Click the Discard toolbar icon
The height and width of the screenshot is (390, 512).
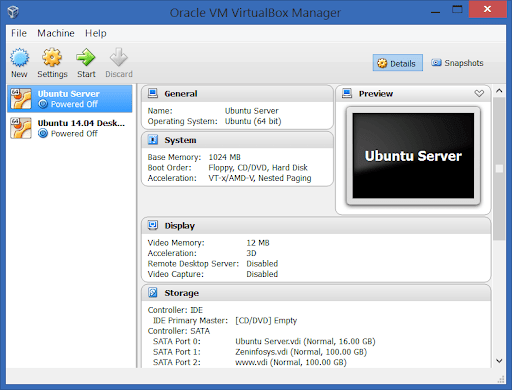tap(119, 58)
